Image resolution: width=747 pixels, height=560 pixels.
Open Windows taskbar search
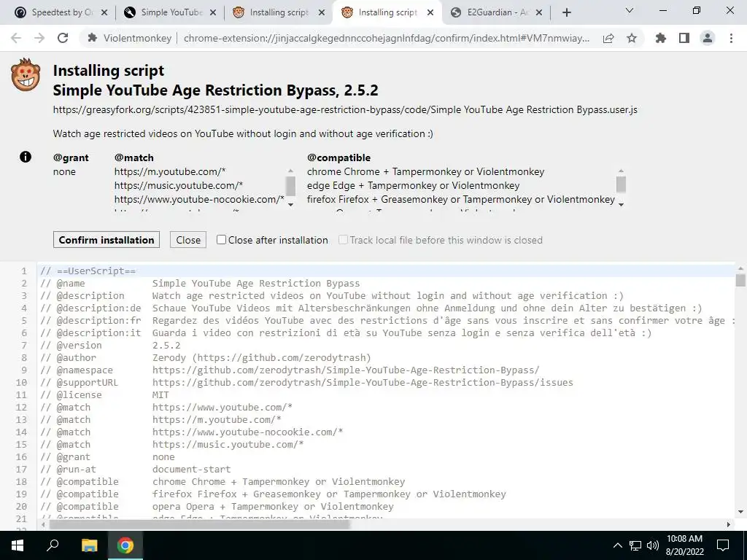53,545
